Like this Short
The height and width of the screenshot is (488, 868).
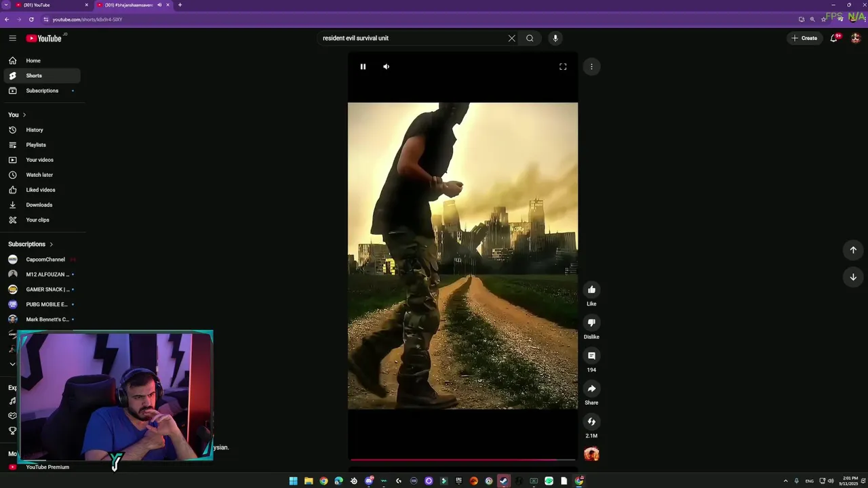tap(591, 290)
